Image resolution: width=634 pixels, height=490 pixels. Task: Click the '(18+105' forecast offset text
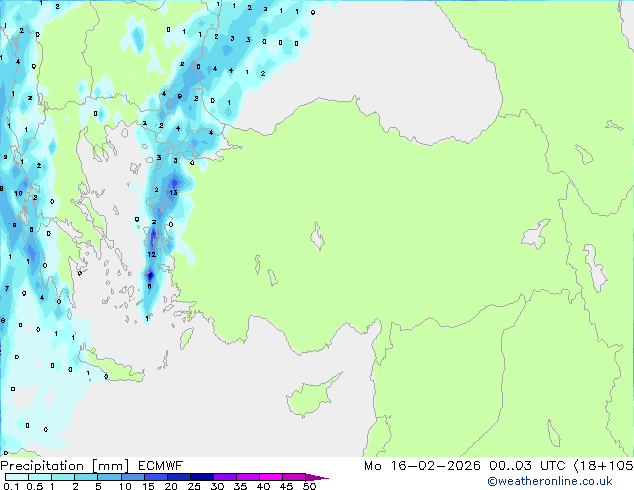click(x=603, y=466)
